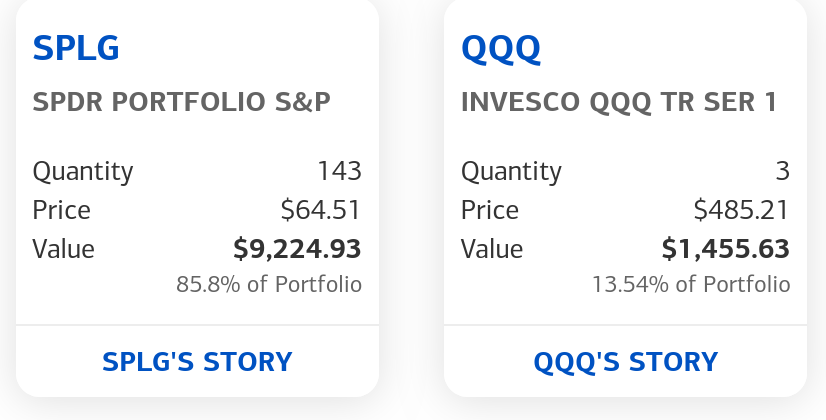Click the Price label in QQQ card

pyautogui.click(x=489, y=210)
